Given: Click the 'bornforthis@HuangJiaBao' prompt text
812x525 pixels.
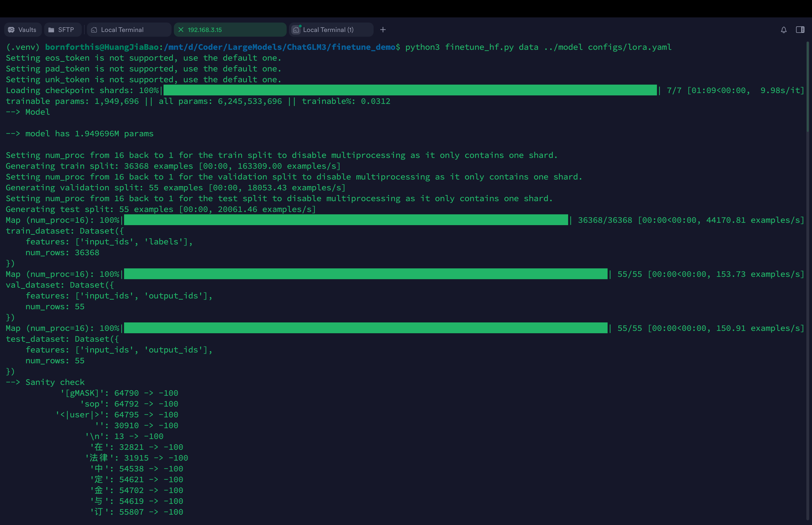Looking at the screenshot, I should click(102, 47).
